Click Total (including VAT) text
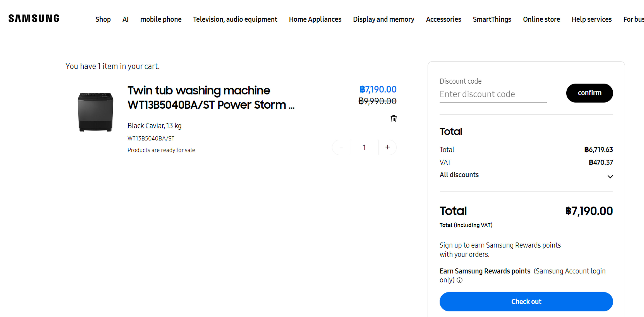 click(x=466, y=225)
